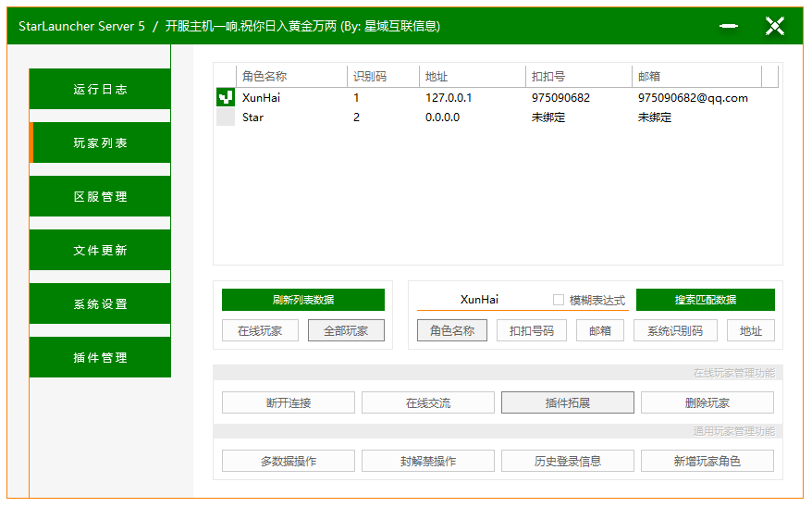Click identifier 1 in the XunHai row

(x=356, y=97)
